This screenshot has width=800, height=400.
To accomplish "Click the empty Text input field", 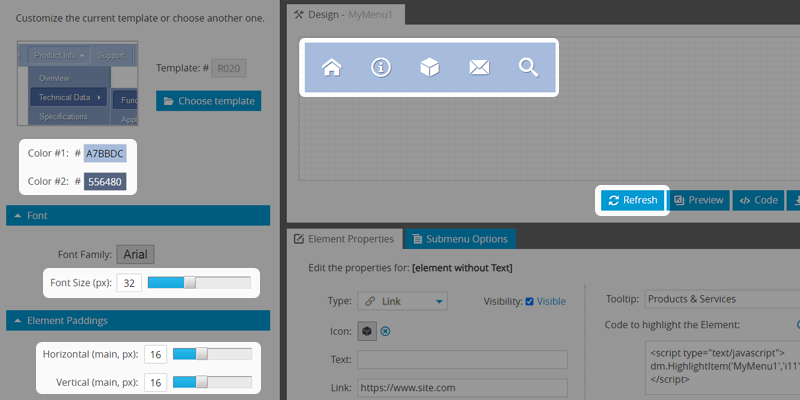I will coord(462,359).
